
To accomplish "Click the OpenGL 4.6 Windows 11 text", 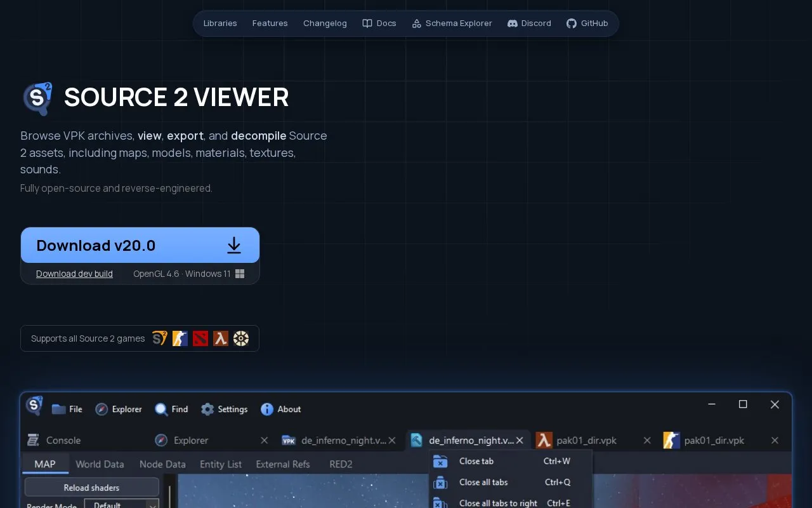I will pos(182,274).
